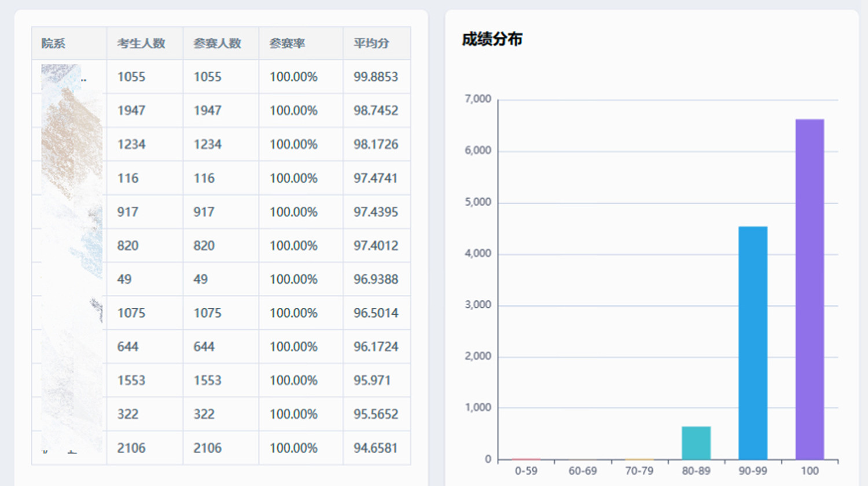Select the 96.9388 average score cell
868x486 pixels.
[376, 279]
